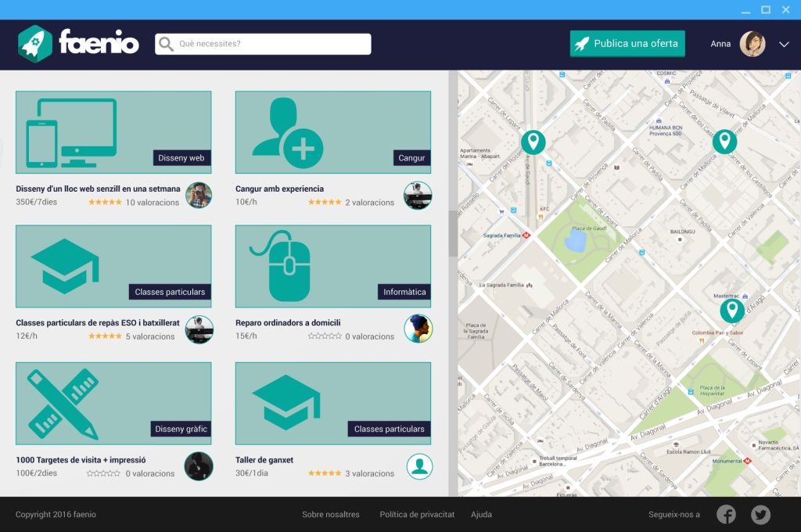Click default user avatar on Taller de ganxet
This screenshot has width=801, height=532.
(419, 466)
